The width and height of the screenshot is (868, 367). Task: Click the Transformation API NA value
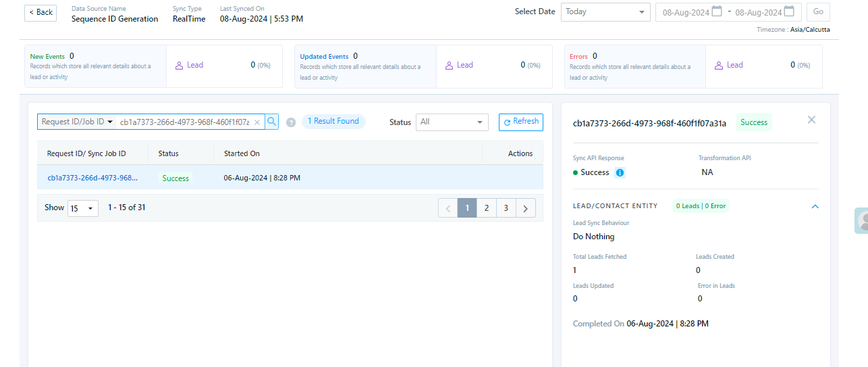coord(707,172)
